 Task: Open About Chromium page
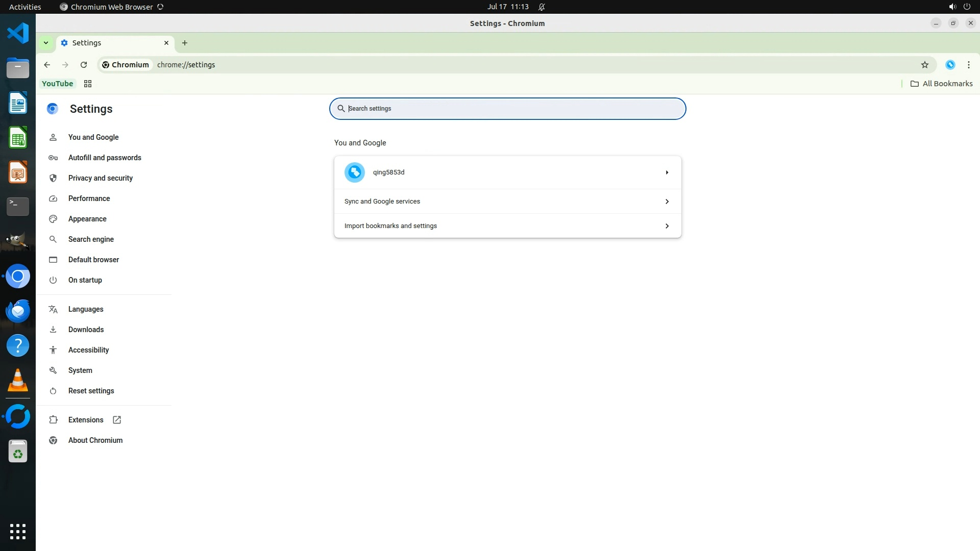click(95, 440)
